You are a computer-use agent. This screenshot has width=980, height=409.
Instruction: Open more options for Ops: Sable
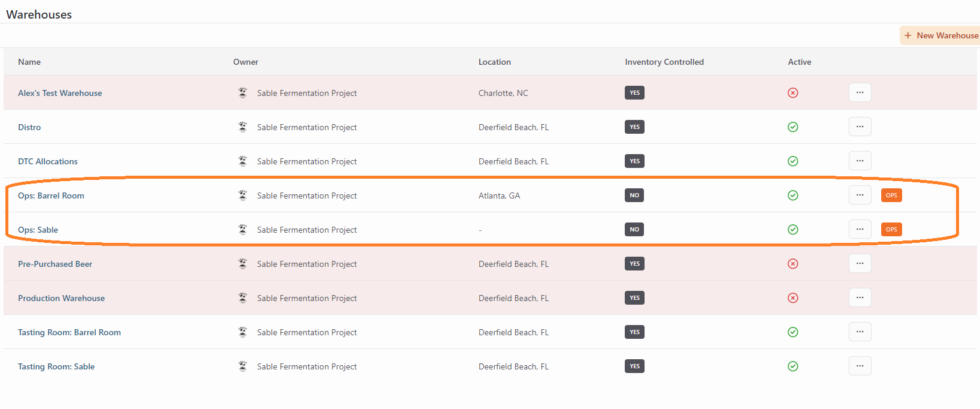point(860,229)
